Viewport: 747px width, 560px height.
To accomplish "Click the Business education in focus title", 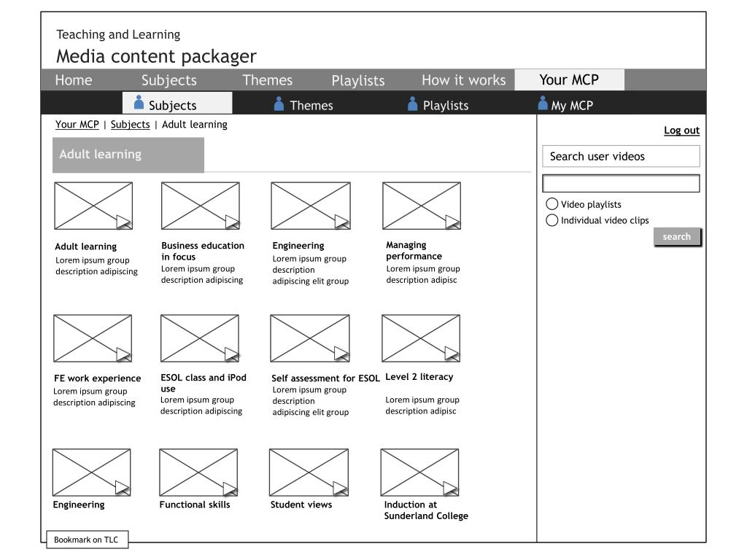I will 203,251.
